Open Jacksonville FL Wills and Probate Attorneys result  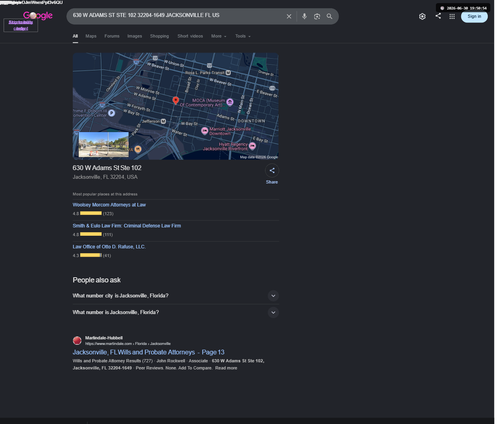point(148,352)
